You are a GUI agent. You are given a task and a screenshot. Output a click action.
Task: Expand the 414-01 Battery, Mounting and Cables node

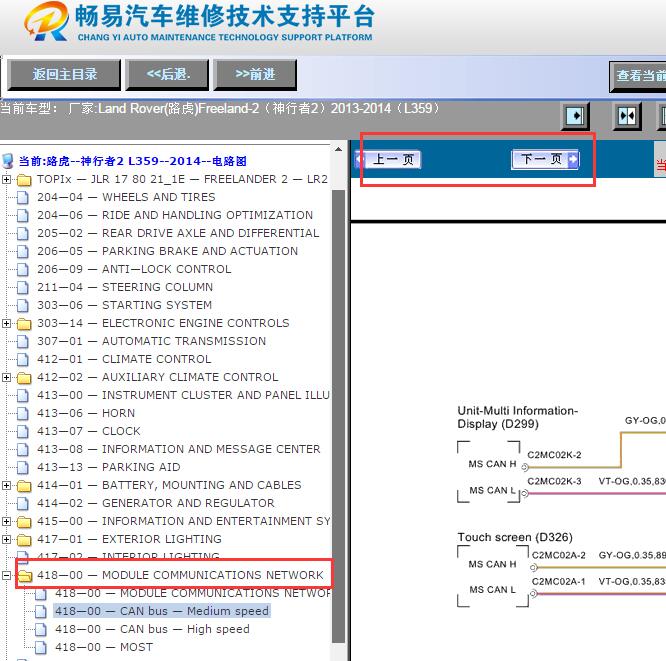6,485
